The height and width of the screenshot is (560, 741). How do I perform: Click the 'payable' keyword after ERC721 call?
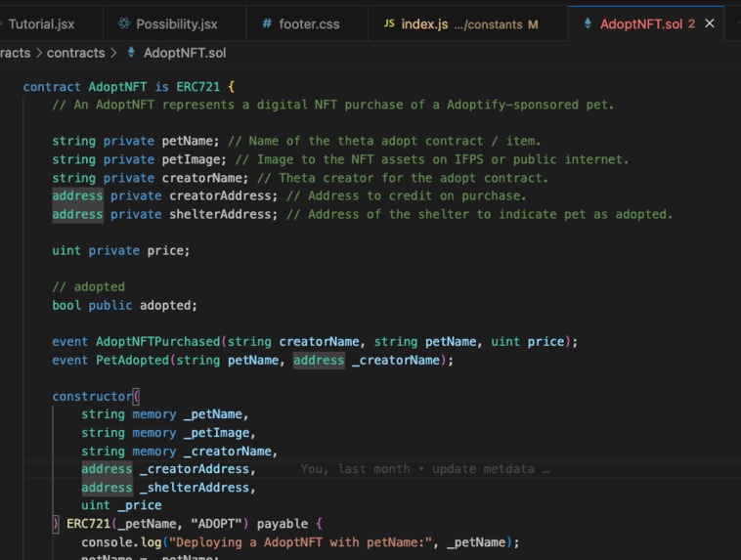[x=283, y=524]
